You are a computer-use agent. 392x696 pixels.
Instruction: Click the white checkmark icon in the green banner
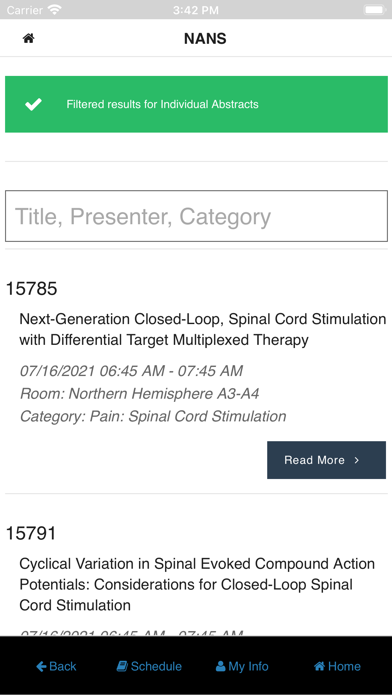(33, 104)
